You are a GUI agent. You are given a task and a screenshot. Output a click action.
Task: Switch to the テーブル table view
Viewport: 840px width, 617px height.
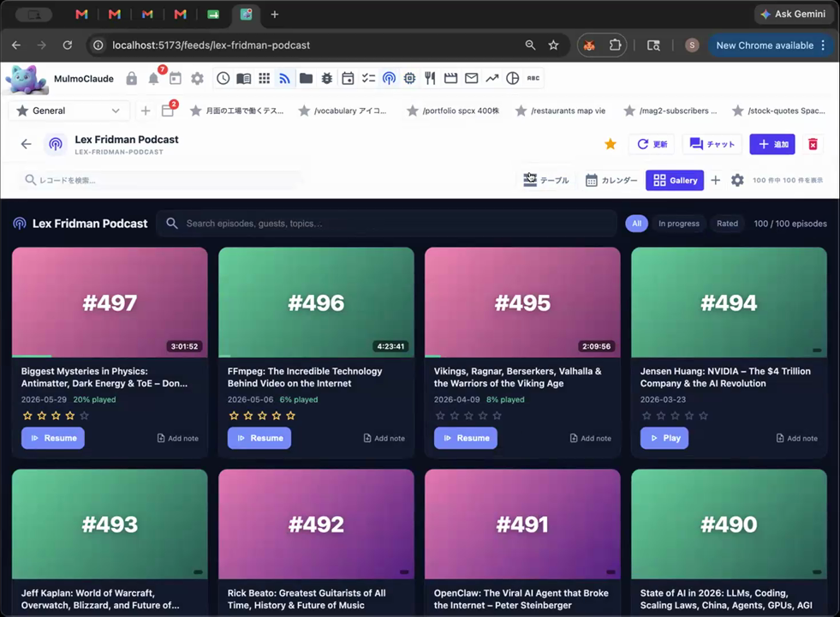point(546,180)
